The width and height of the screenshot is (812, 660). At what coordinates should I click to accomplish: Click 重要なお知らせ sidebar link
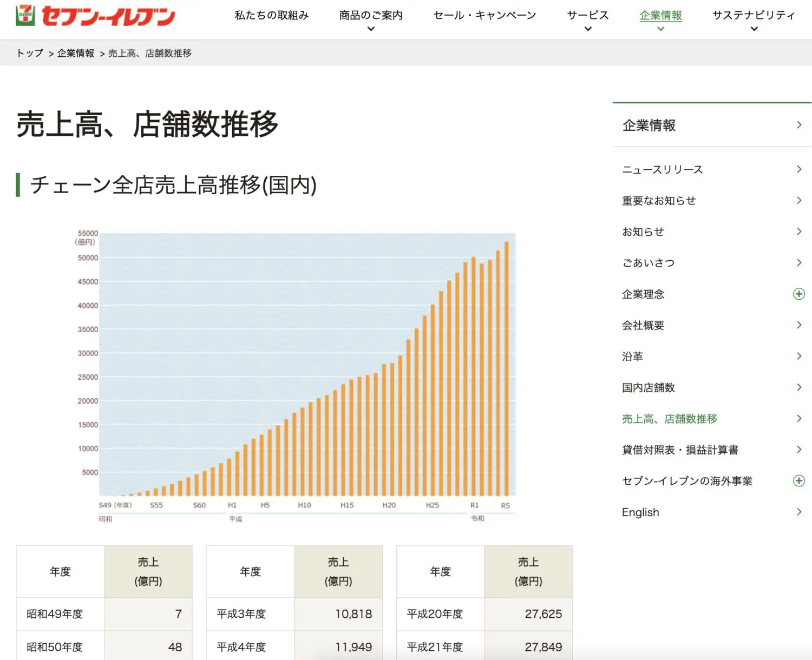(x=659, y=201)
